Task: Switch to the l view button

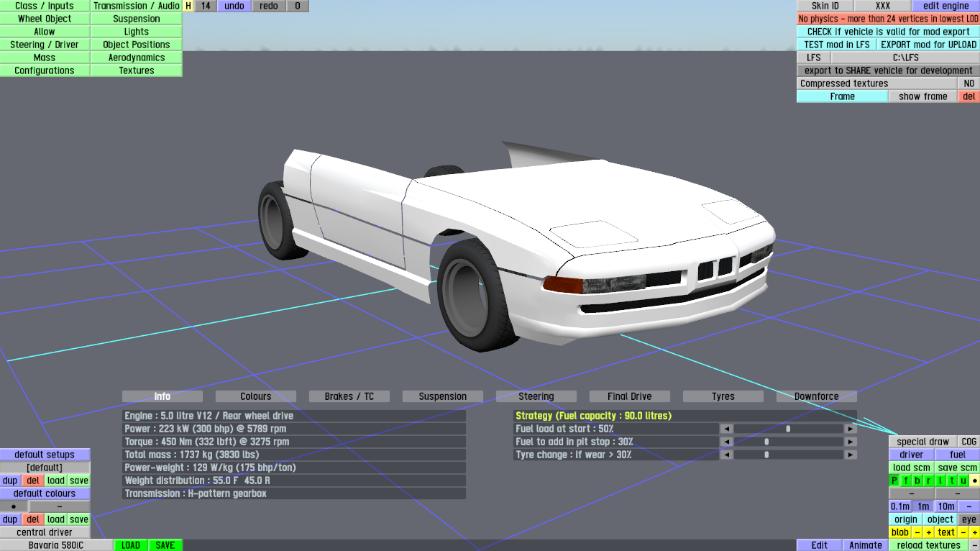Action: point(940,481)
